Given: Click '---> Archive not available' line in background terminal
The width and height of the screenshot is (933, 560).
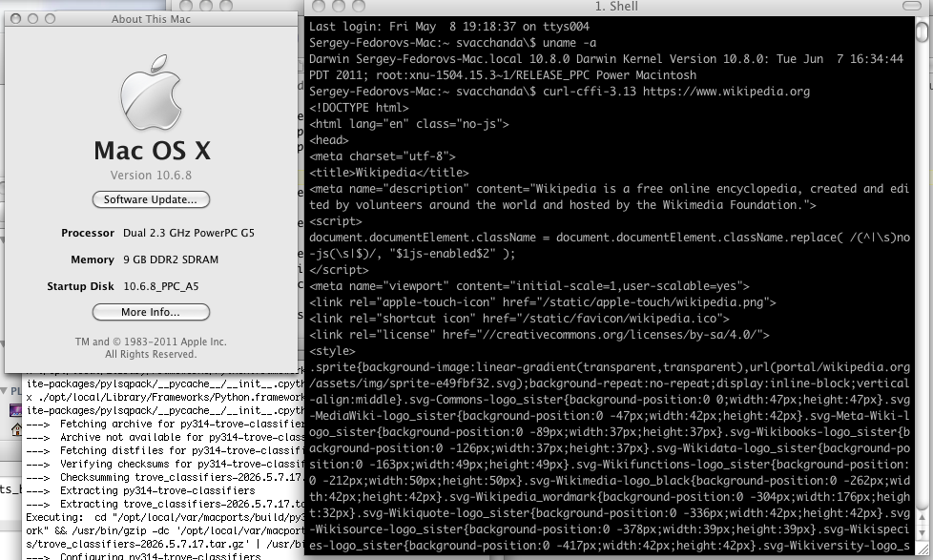Looking at the screenshot, I should [165, 437].
